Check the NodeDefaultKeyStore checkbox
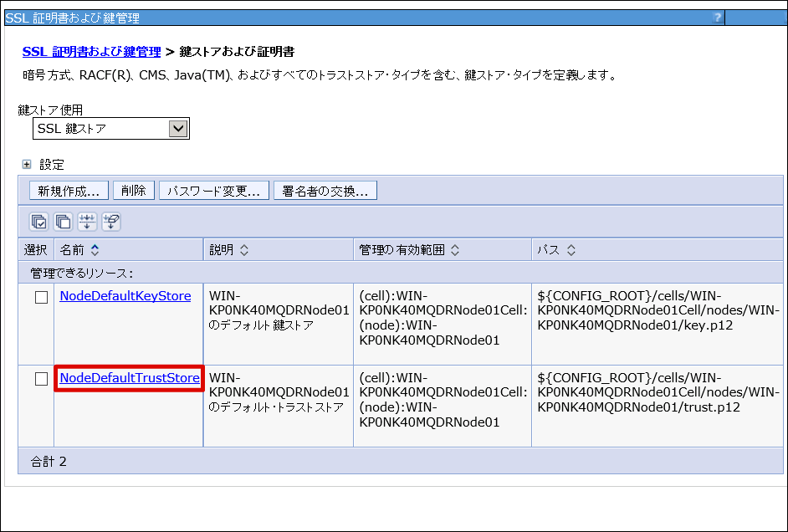The image size is (788, 532). coord(41,298)
